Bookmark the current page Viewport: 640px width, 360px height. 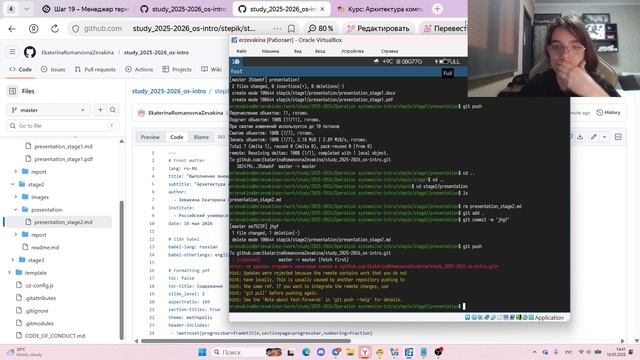tap(291, 29)
